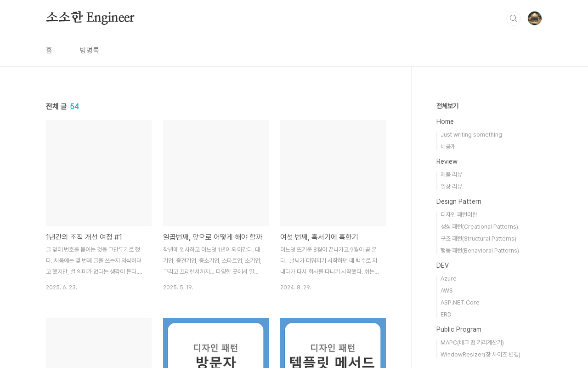
Task: Open the ERD subcategory
Action: [446, 315]
